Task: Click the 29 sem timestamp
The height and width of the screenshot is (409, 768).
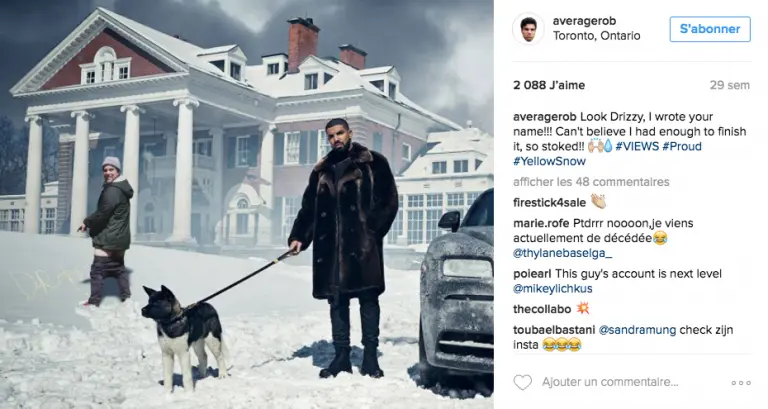Action: [730, 85]
